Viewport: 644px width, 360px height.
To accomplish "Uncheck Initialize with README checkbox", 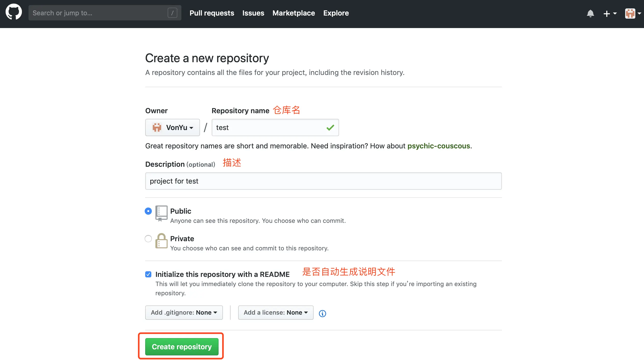I will point(148,274).
